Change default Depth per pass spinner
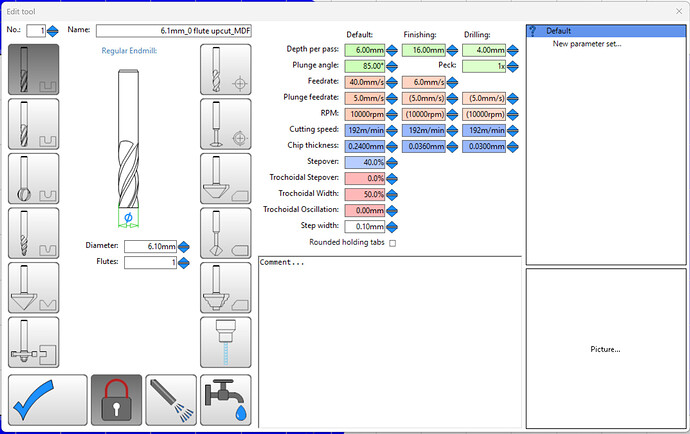This screenshot has width=690, height=434. click(x=392, y=50)
